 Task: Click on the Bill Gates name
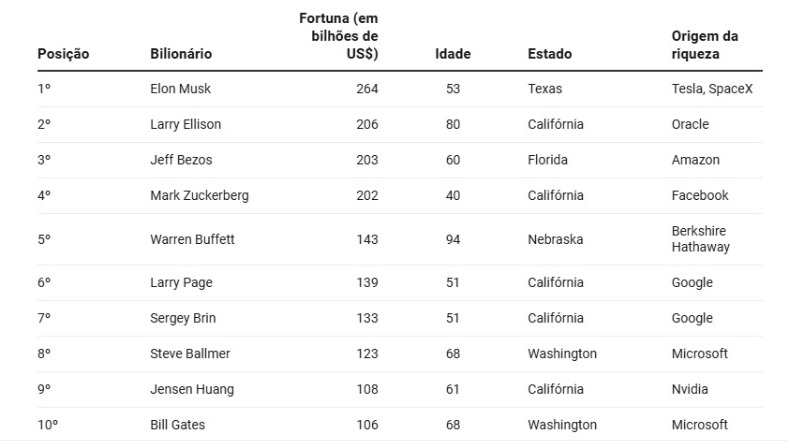(177, 425)
